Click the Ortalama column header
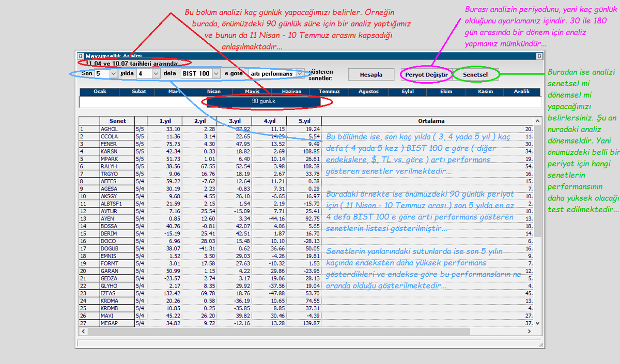The height and width of the screenshot is (364, 620). coord(428,121)
